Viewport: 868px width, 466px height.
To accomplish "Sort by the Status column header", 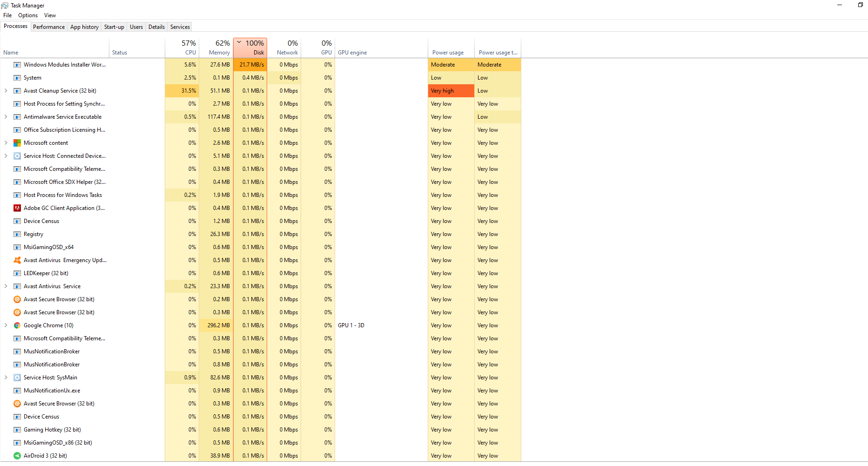I will point(137,48).
